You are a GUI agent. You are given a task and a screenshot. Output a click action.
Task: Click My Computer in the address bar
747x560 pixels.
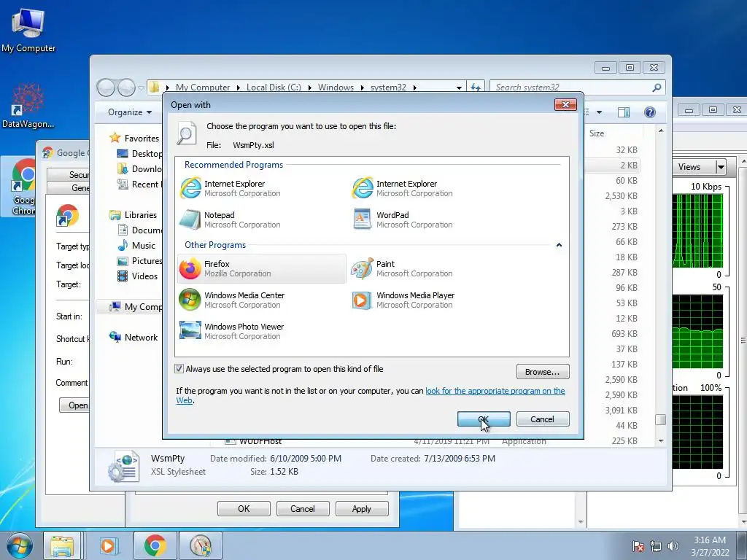(203, 87)
